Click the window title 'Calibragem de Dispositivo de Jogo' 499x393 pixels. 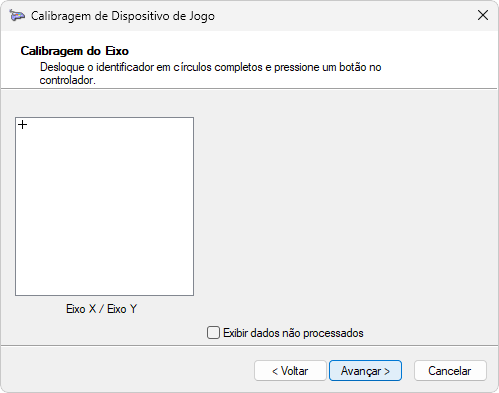[123, 16]
